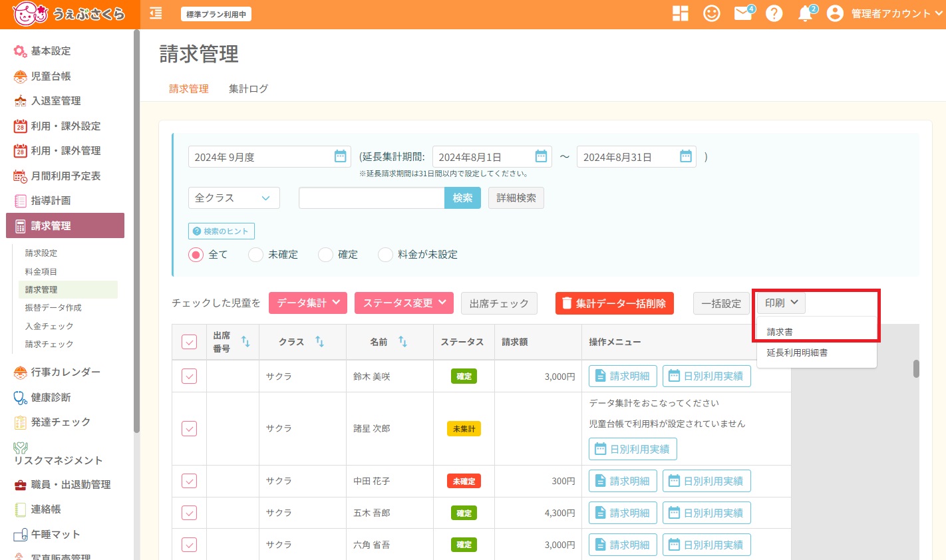Open the help question mark icon
Screen dimensions: 946x560
point(774,13)
